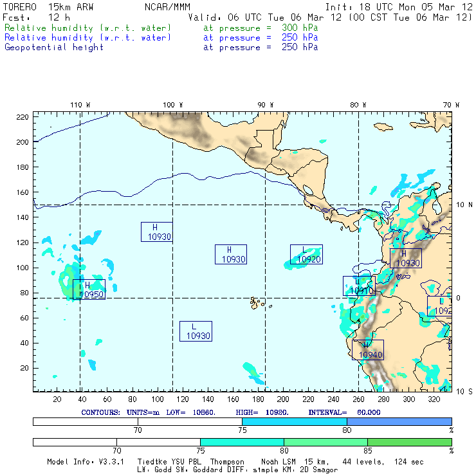Click the 'H 10940' high marker over Peru
Viewport: 476px width, 476px height.
[368, 350]
